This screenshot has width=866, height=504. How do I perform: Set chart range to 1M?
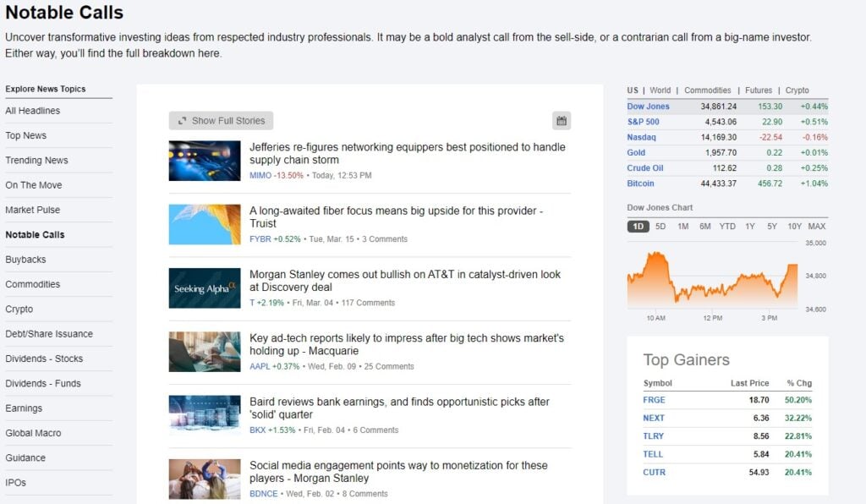[682, 227]
